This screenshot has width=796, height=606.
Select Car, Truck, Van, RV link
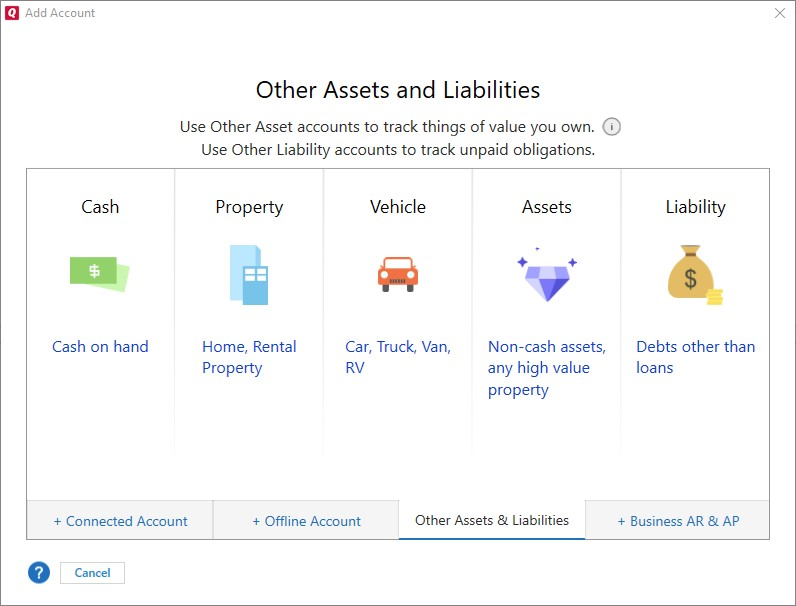[398, 357]
